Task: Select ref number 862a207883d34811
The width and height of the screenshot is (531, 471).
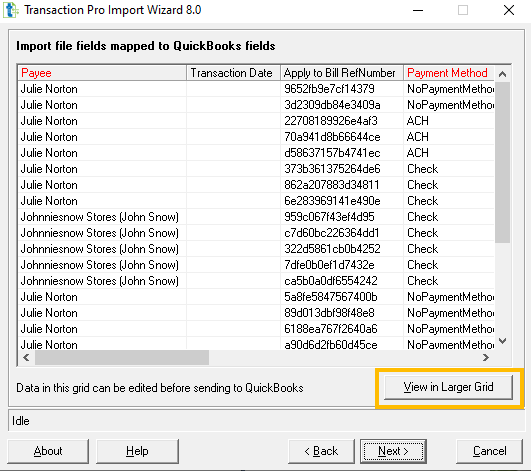Action: [x=342, y=185]
